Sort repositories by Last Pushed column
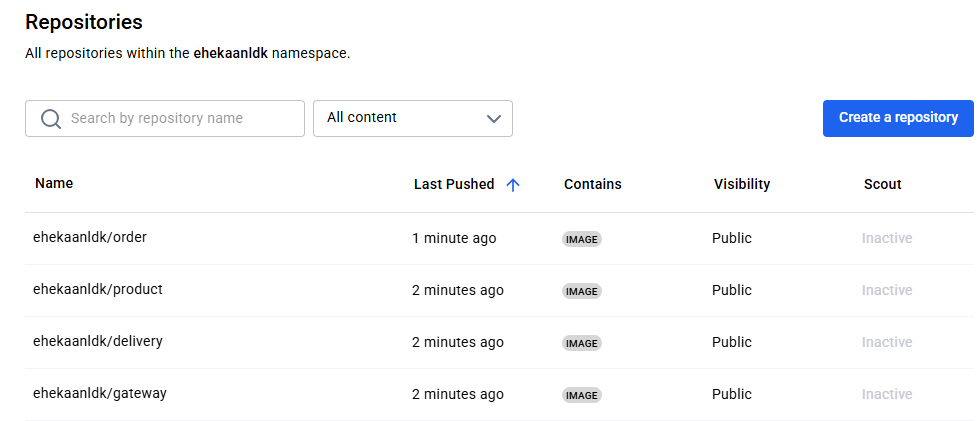Screen dimensions: 979x421 coord(454,184)
